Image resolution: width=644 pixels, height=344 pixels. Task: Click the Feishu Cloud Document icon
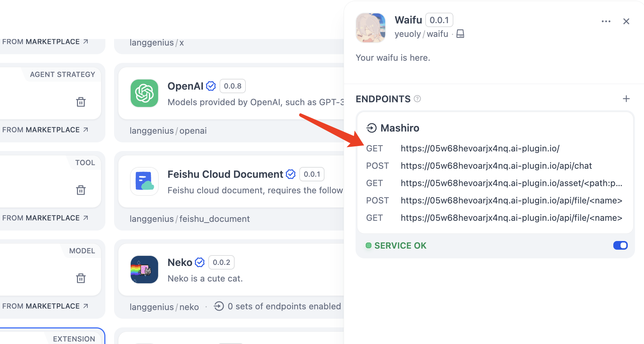tap(144, 181)
